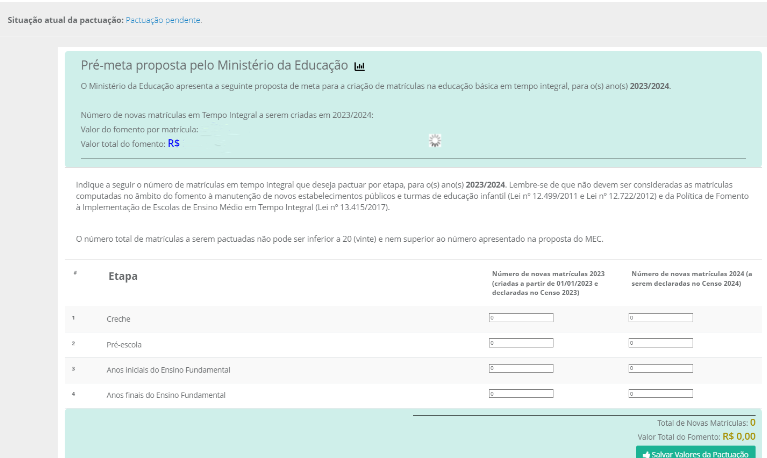Viewport: 767px width, 458px height.
Task: Select Pré-escola 2024 matrículas field
Action: coord(660,343)
